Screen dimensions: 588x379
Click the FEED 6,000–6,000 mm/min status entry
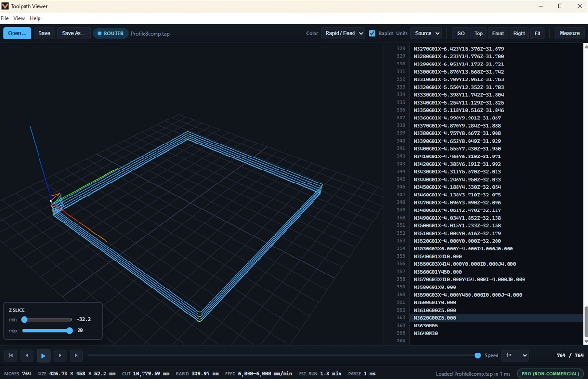pos(259,373)
